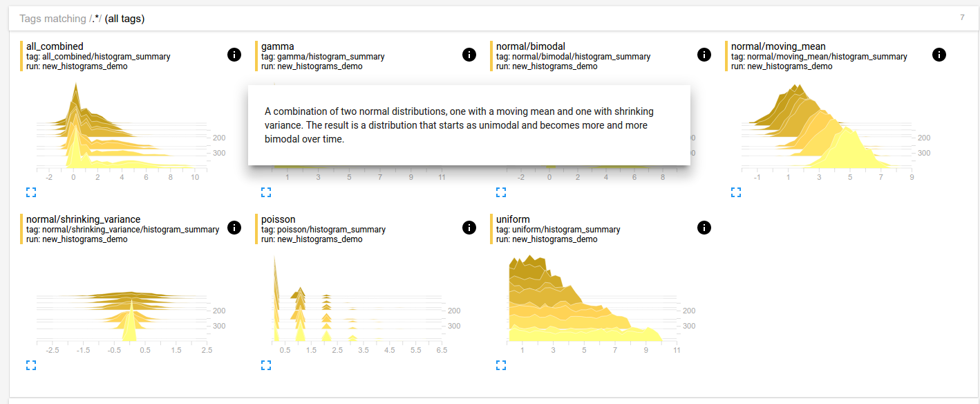
Task: Expand the normal/bimodal chart view
Action: (x=501, y=192)
